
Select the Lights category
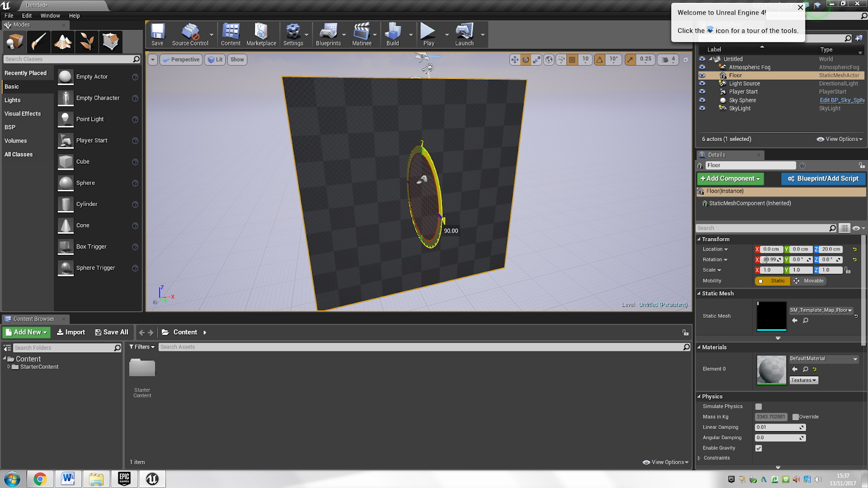click(x=12, y=100)
